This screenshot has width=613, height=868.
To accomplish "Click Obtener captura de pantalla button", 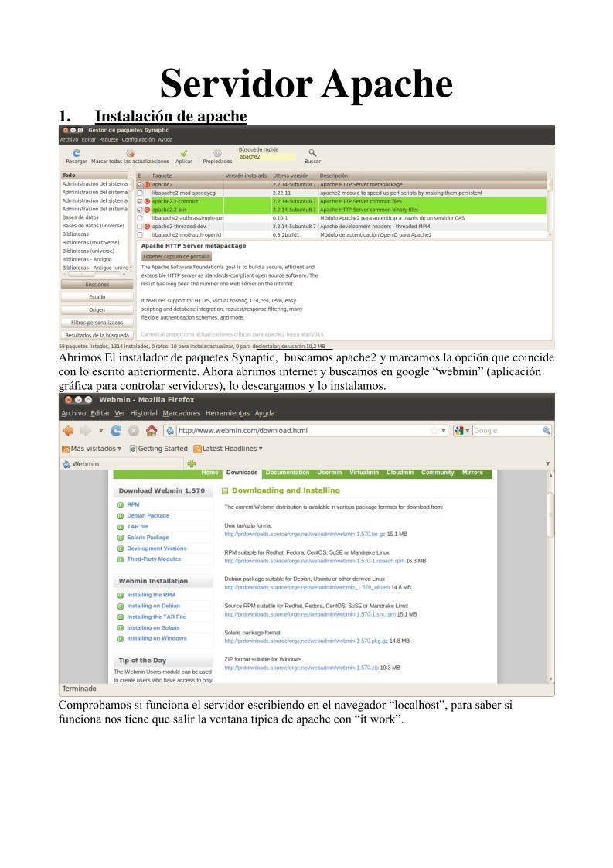I will 176,257.
